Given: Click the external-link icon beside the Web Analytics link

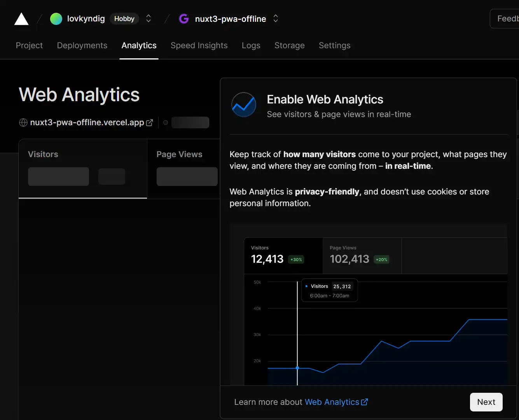Looking at the screenshot, I should tap(364, 402).
